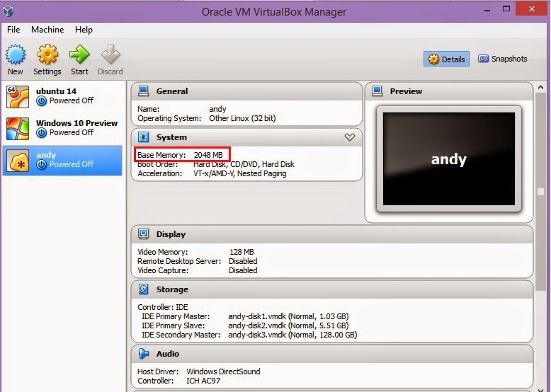The width and height of the screenshot is (551, 392).
Task: Click the Storage section disk icon
Action: click(x=143, y=289)
